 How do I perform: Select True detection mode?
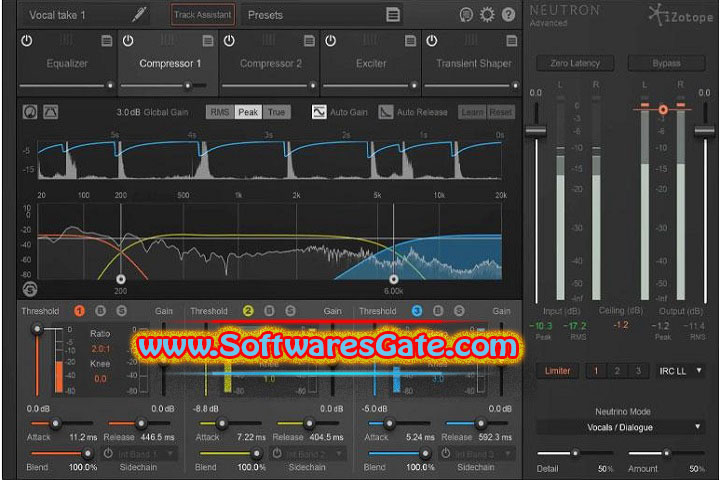pyautogui.click(x=276, y=112)
